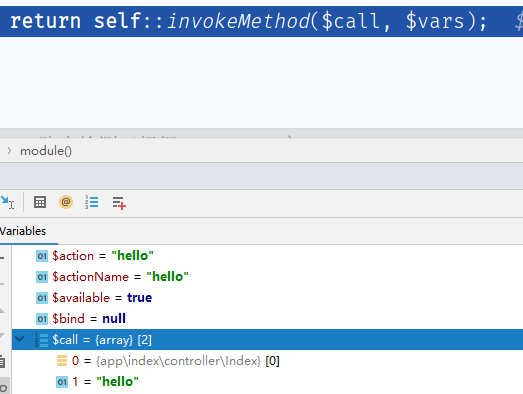Click the icon beside $action variable
523x394 pixels.
42,256
